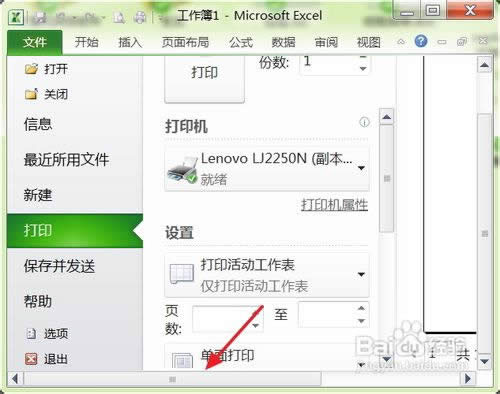The width and height of the screenshot is (500, 394).
Task: Open the 文件 tab
Action: click(x=34, y=42)
